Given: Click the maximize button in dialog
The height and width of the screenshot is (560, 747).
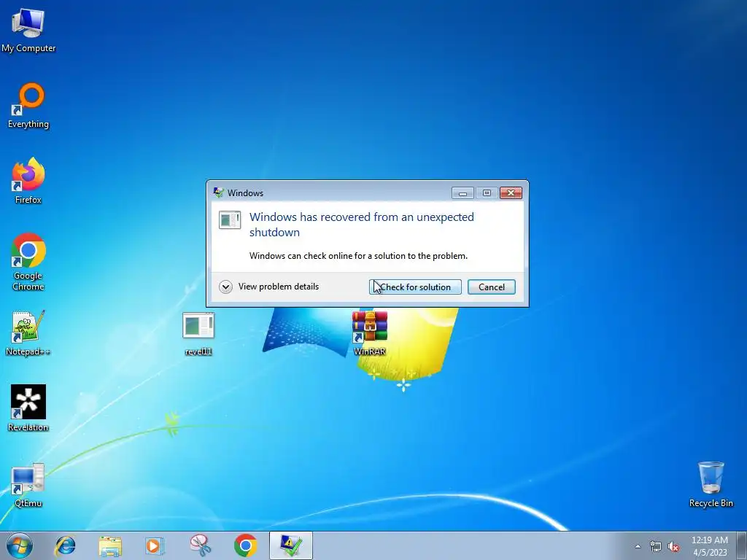Looking at the screenshot, I should click(487, 192).
